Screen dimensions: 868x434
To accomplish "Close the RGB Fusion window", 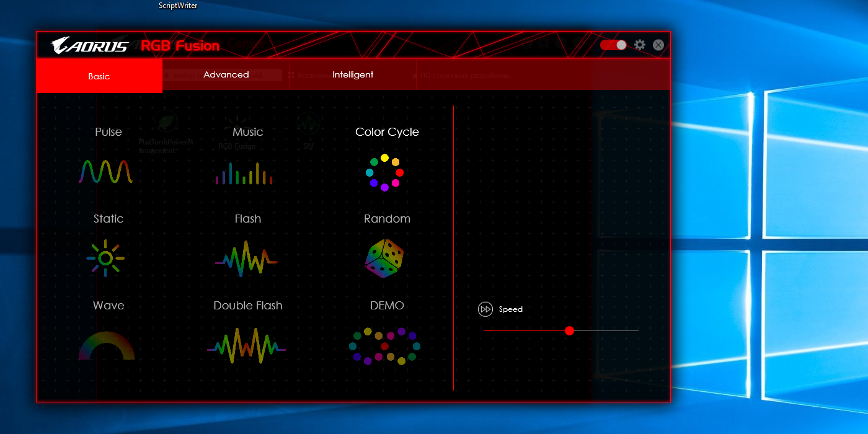I will pos(658,45).
